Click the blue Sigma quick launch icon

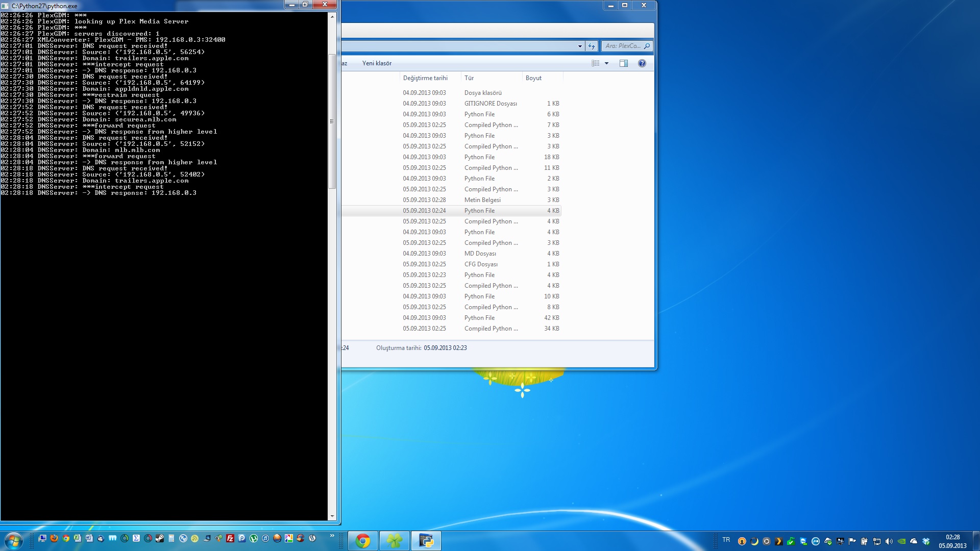[136, 538]
